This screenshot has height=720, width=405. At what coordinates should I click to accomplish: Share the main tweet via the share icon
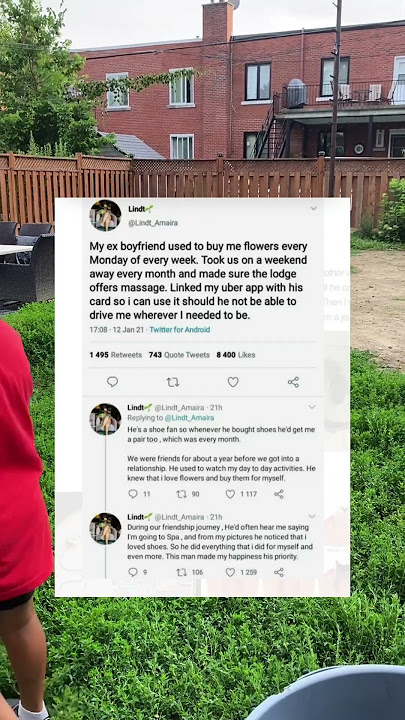(x=293, y=382)
